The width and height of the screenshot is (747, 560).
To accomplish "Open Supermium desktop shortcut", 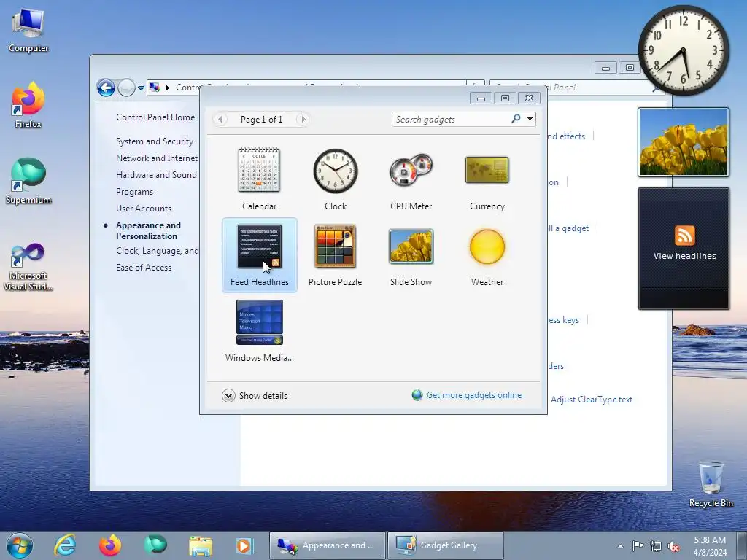I will [28, 182].
